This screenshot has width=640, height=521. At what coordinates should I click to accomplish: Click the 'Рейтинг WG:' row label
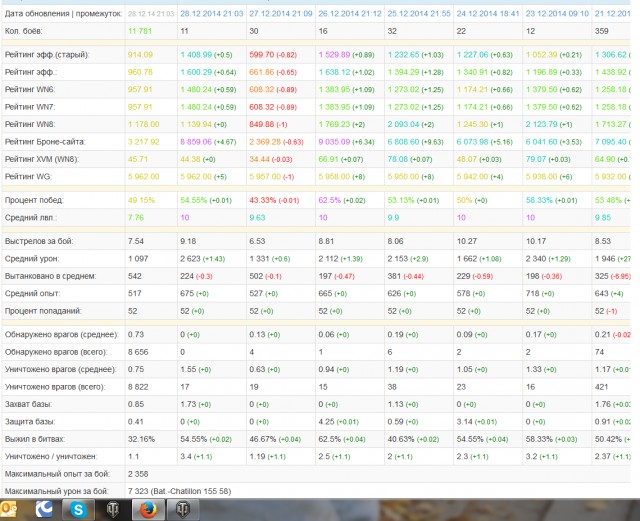click(28, 176)
